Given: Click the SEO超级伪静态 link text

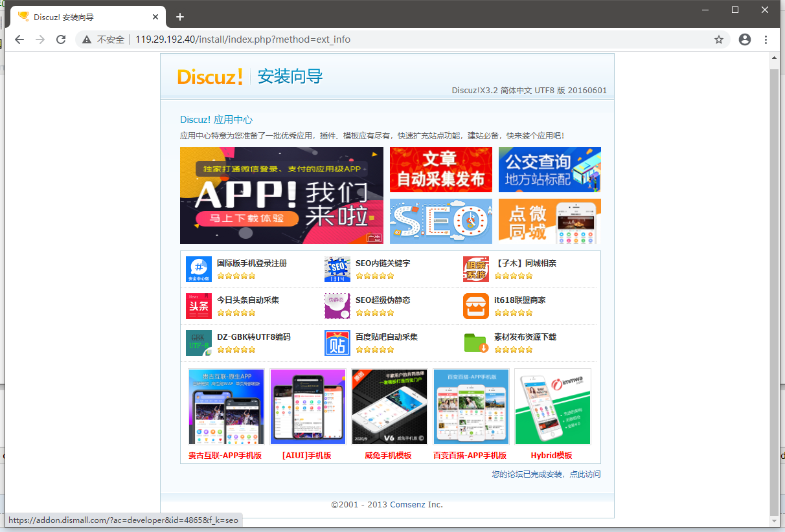Looking at the screenshot, I should (x=383, y=300).
